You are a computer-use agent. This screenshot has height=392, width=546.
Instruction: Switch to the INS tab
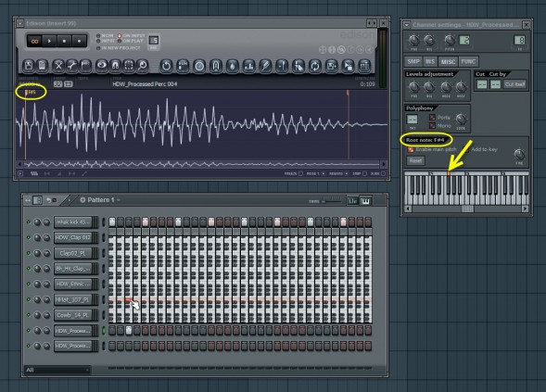click(430, 61)
